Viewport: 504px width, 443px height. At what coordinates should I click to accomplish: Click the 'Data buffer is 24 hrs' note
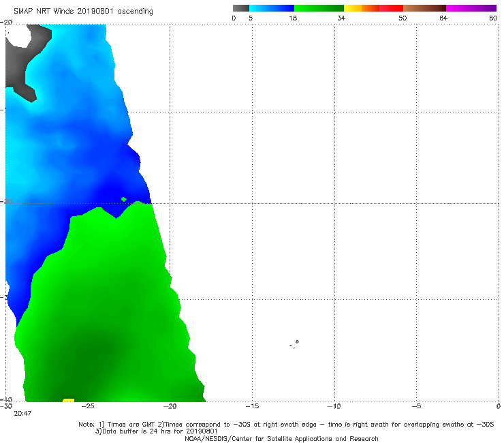pos(157,431)
